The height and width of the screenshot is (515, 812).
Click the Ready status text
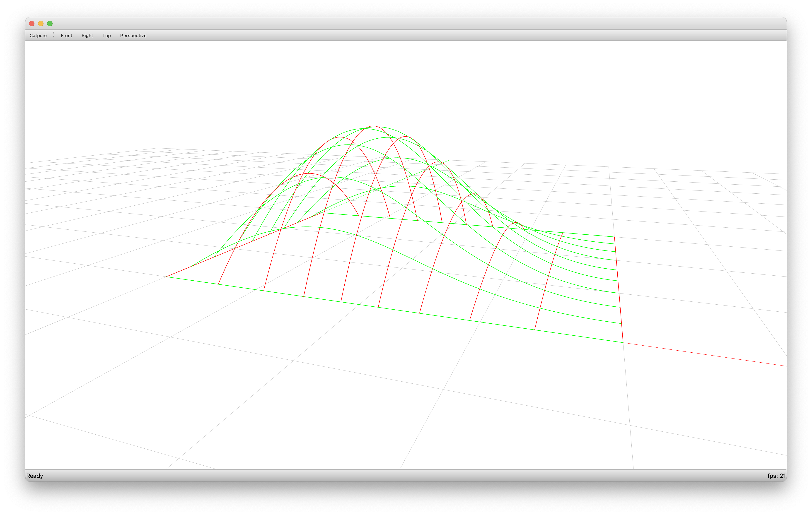pos(35,476)
